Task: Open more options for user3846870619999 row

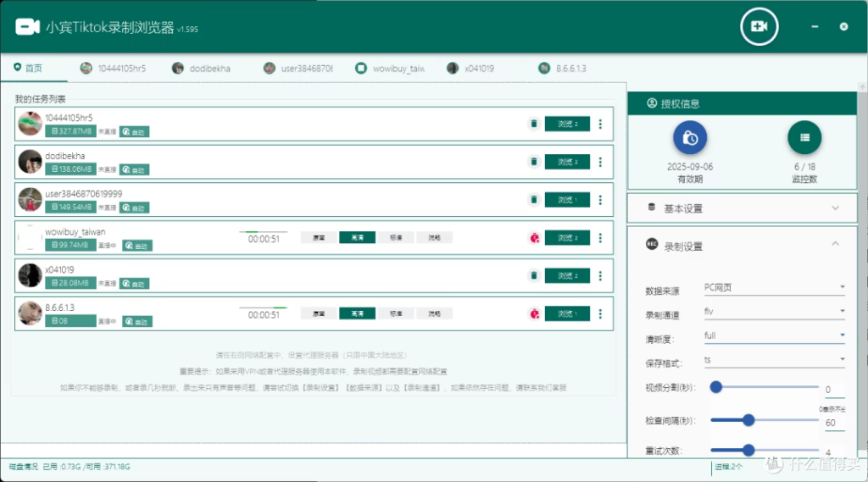Action: pos(600,200)
